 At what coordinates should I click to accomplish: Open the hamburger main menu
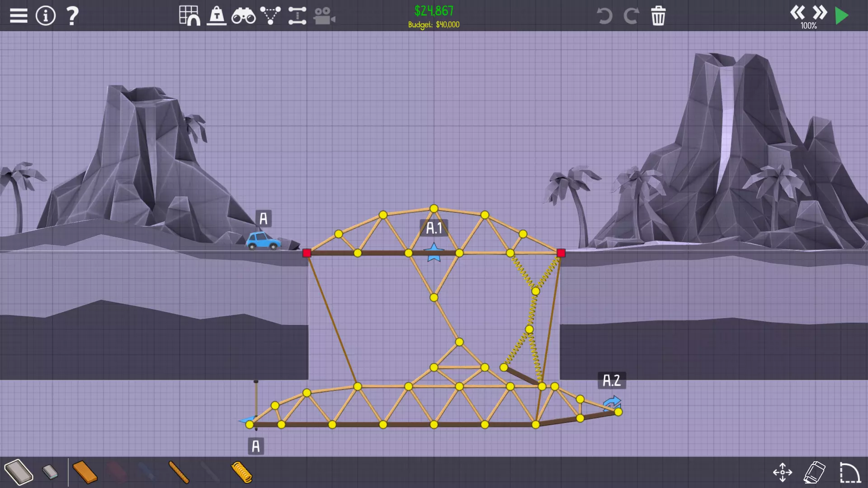coord(19,16)
